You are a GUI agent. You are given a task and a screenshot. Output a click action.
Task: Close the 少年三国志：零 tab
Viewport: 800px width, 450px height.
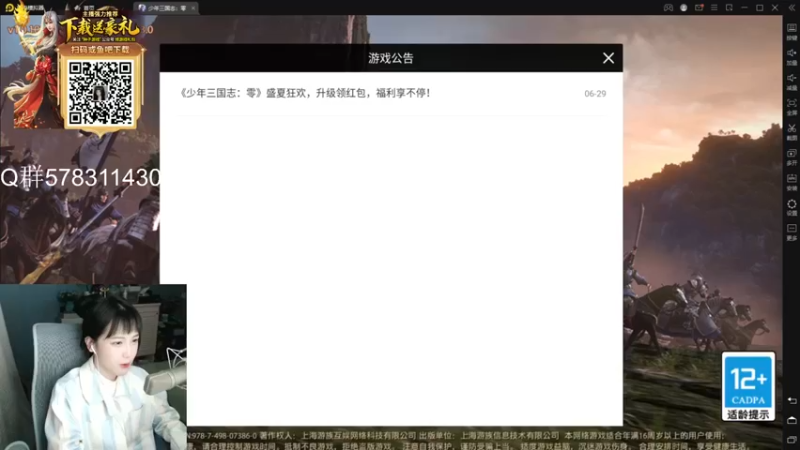[x=193, y=8]
